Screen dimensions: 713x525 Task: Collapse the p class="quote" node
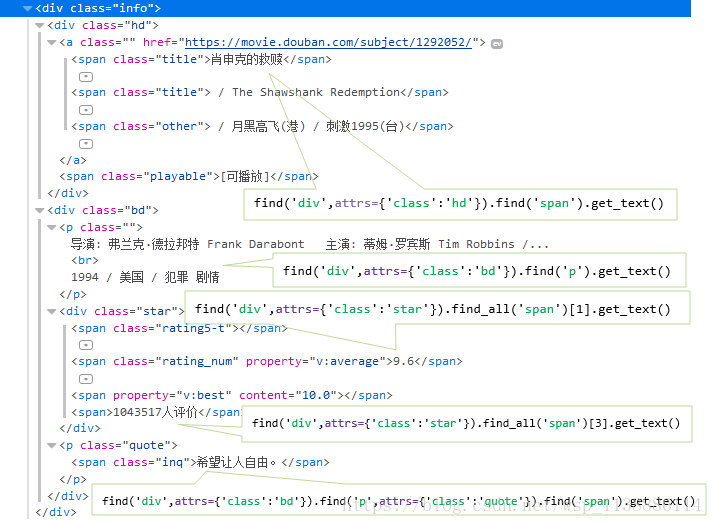coord(51,445)
